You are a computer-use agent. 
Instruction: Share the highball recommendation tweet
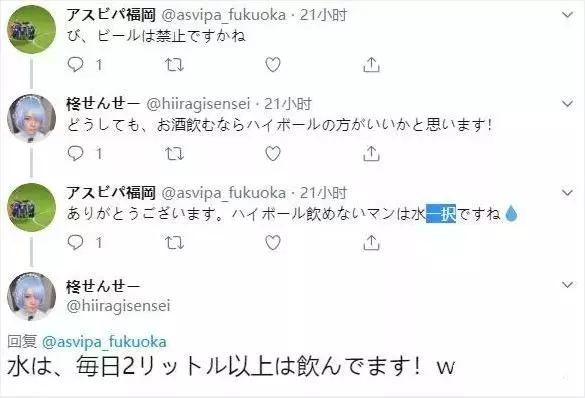[x=371, y=153]
